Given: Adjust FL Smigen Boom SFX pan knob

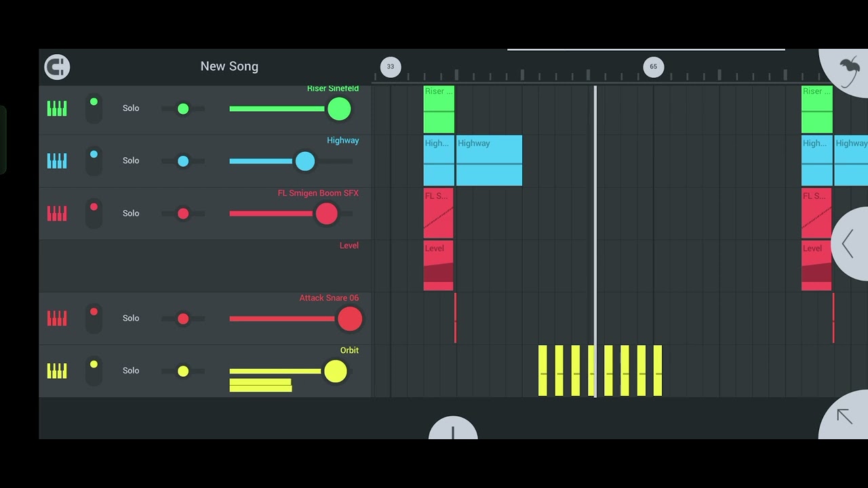Looking at the screenshot, I should (x=183, y=213).
